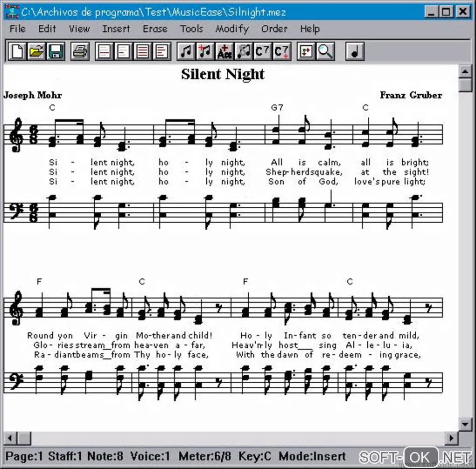Click the vertical scrollbar down arrow
This screenshot has height=469, width=476.
pos(465,424)
